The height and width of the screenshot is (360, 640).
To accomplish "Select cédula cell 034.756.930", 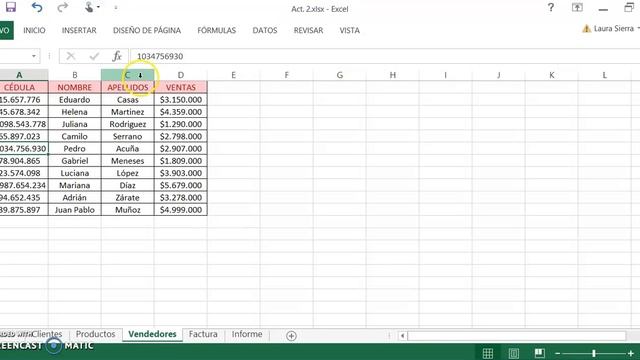I will coord(24,149).
